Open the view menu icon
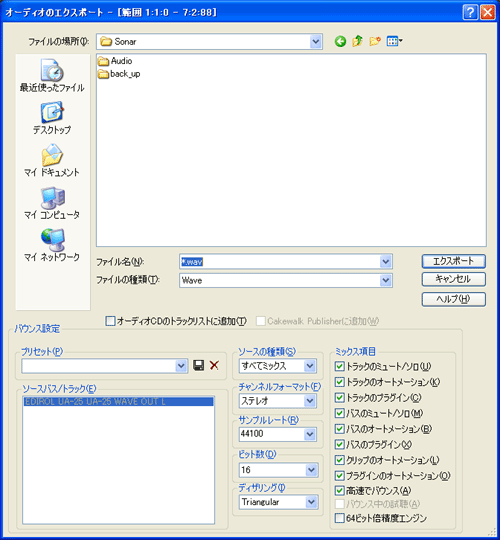Viewport: 500px width, 540px height. pos(394,41)
